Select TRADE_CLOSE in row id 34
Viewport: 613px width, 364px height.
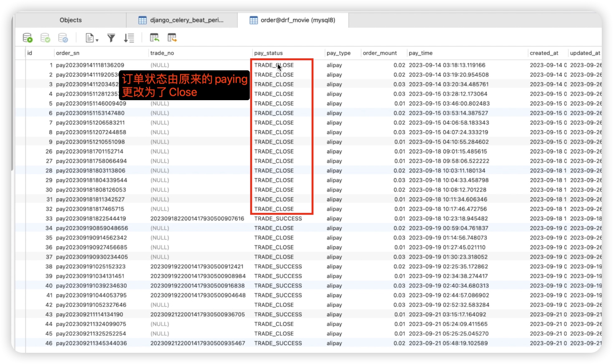click(x=274, y=228)
